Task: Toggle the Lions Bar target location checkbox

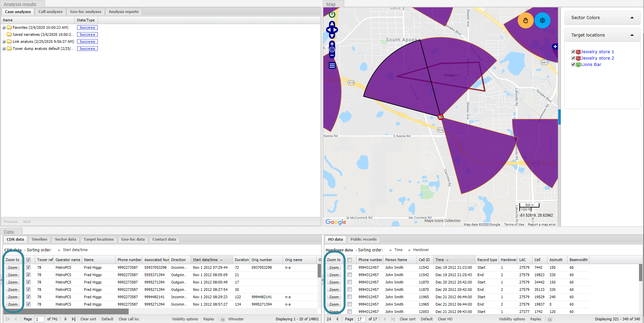Action: tap(573, 64)
